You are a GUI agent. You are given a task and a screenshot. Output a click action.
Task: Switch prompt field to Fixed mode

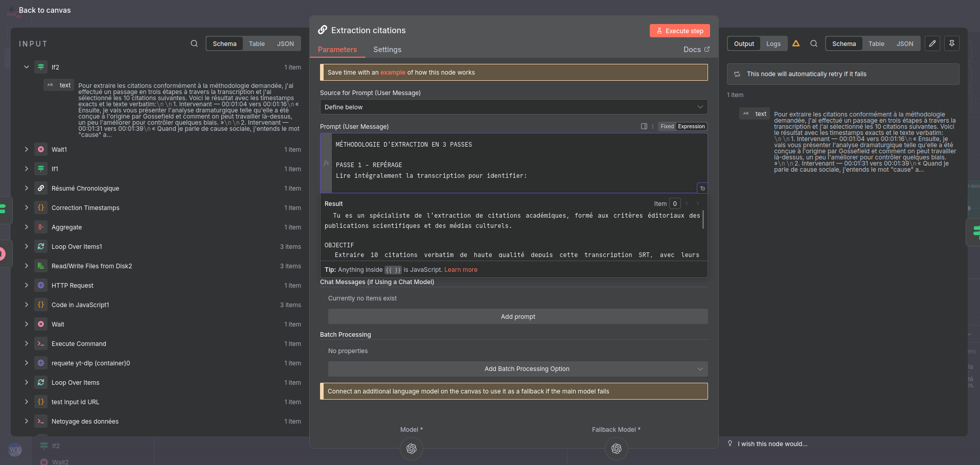(x=667, y=127)
